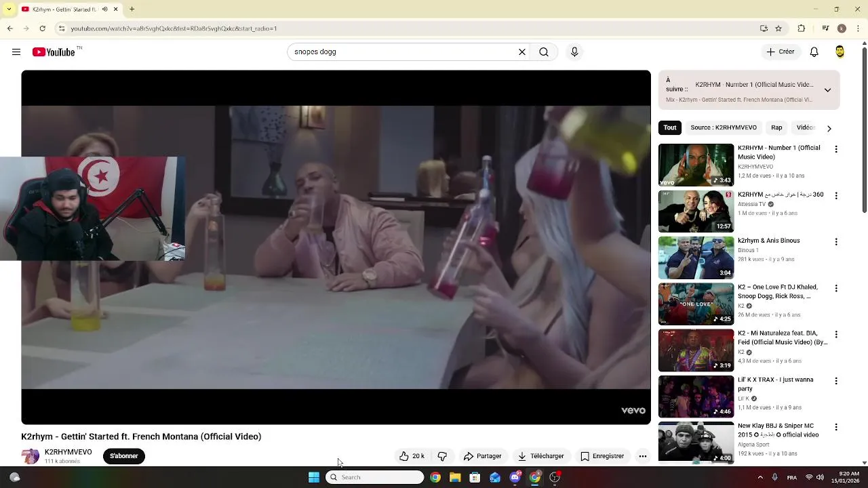Open the Windows Start menu
The width and height of the screenshot is (868, 488).
(x=313, y=477)
